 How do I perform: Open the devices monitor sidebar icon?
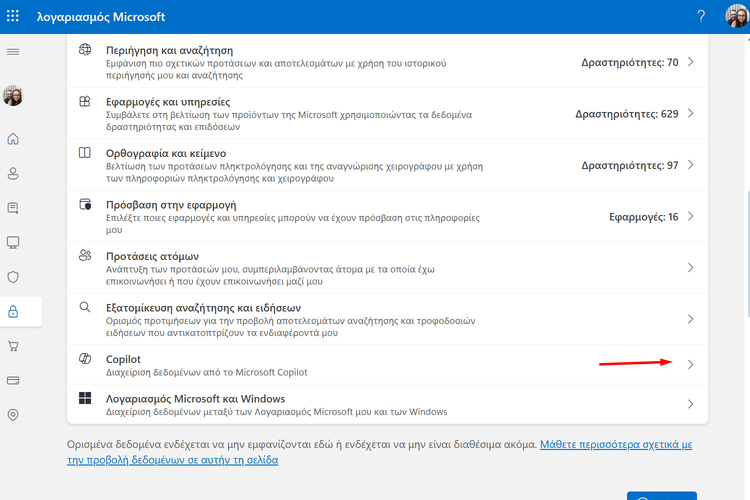coord(13,242)
